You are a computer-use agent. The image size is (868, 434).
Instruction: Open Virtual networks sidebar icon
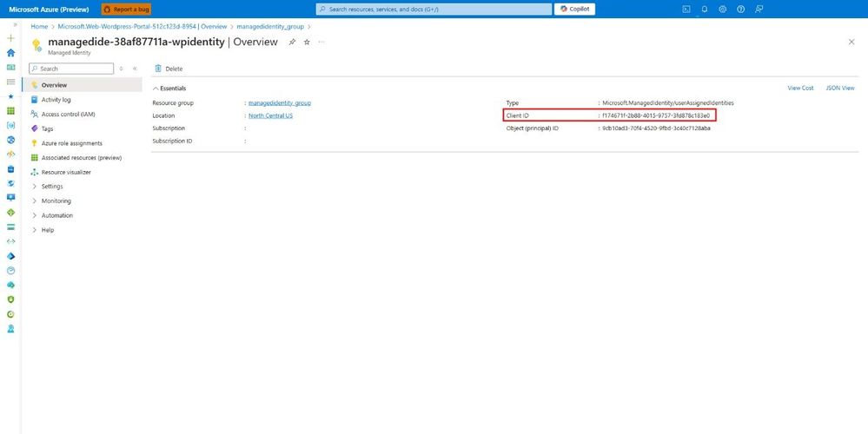(x=10, y=241)
